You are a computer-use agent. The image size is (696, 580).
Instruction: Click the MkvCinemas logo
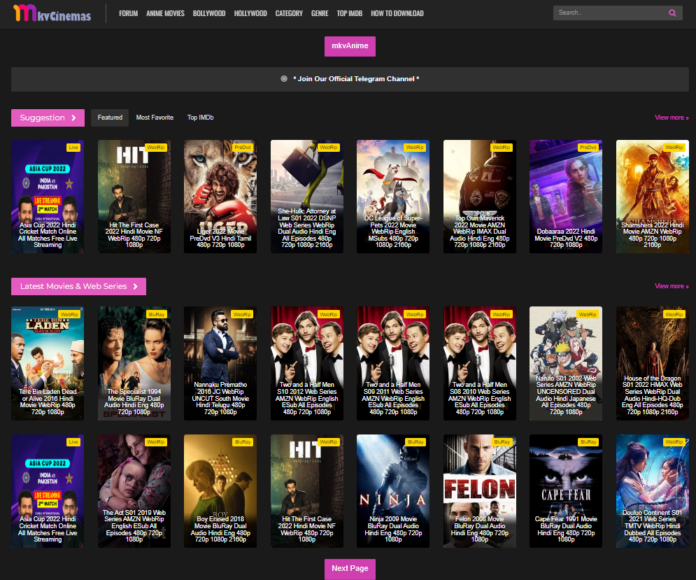pos(52,13)
